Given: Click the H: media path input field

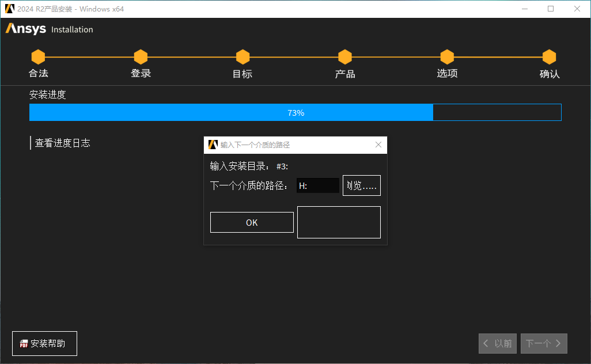Looking at the screenshot, I should click(x=318, y=185).
